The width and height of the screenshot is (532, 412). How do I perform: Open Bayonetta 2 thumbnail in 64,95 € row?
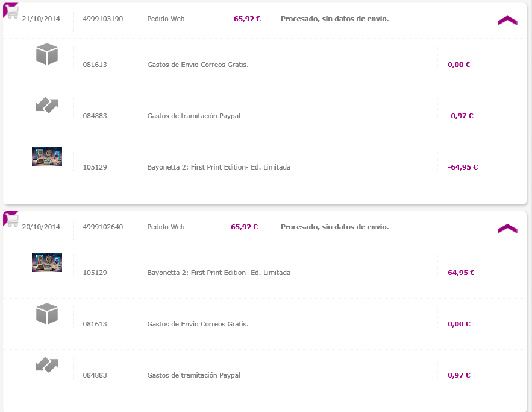pos(47,262)
